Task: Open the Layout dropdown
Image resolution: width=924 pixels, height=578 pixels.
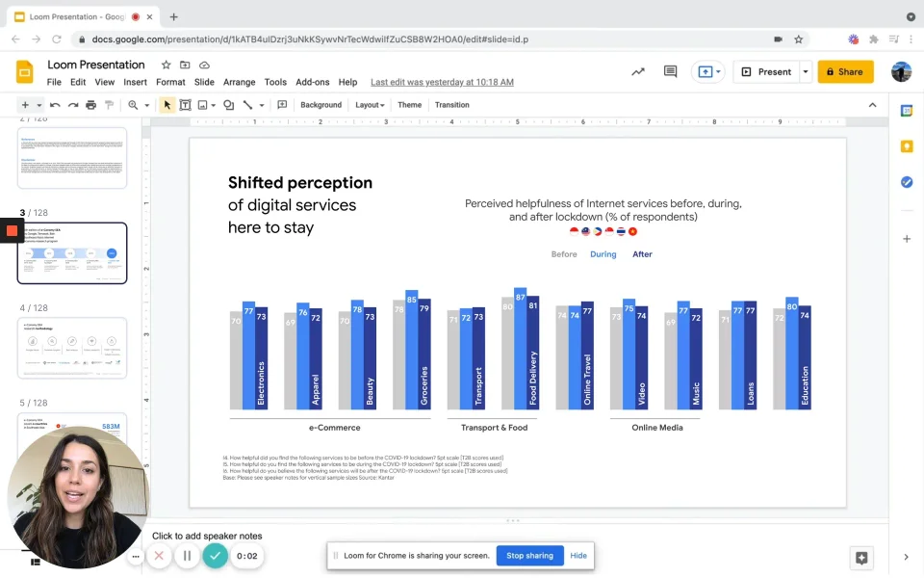Action: [370, 105]
